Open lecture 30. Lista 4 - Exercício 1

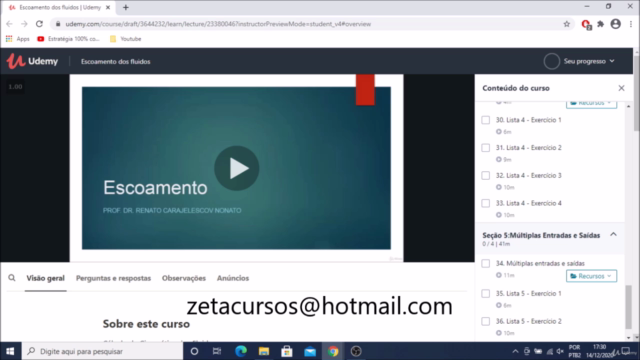tap(529, 120)
